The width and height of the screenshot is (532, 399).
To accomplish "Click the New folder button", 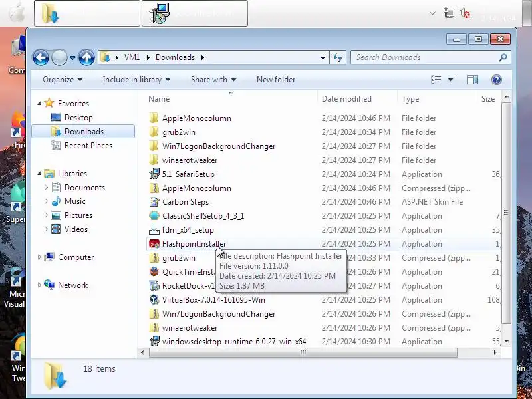I will coord(276,80).
